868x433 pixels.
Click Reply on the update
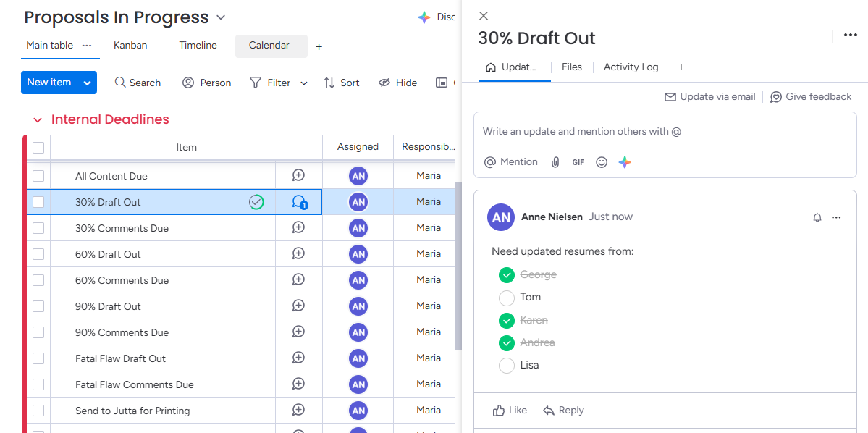tap(563, 411)
